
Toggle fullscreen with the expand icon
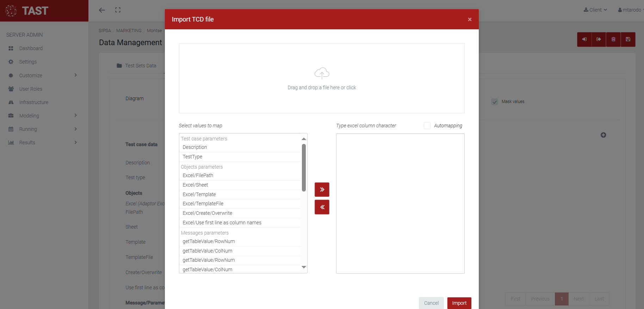coord(118,10)
